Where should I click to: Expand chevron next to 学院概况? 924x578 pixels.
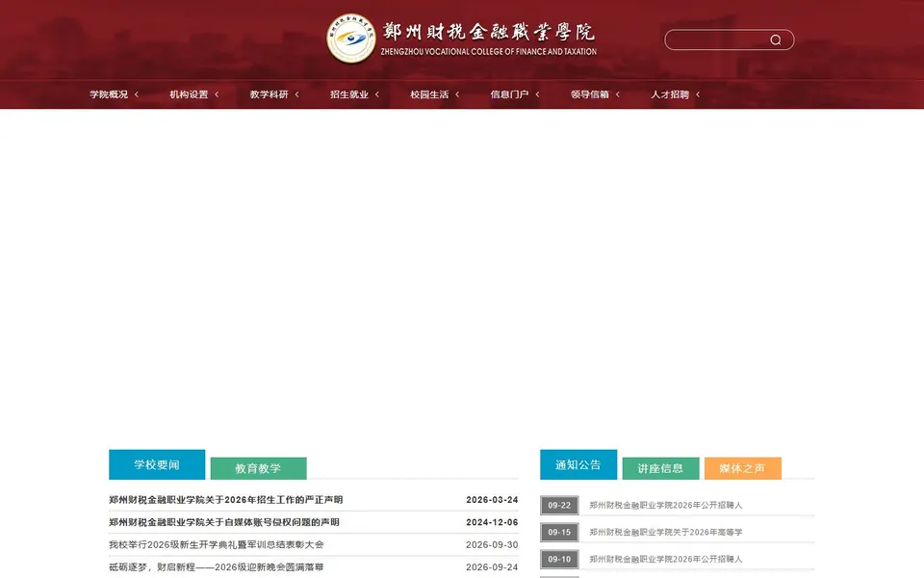tap(137, 94)
